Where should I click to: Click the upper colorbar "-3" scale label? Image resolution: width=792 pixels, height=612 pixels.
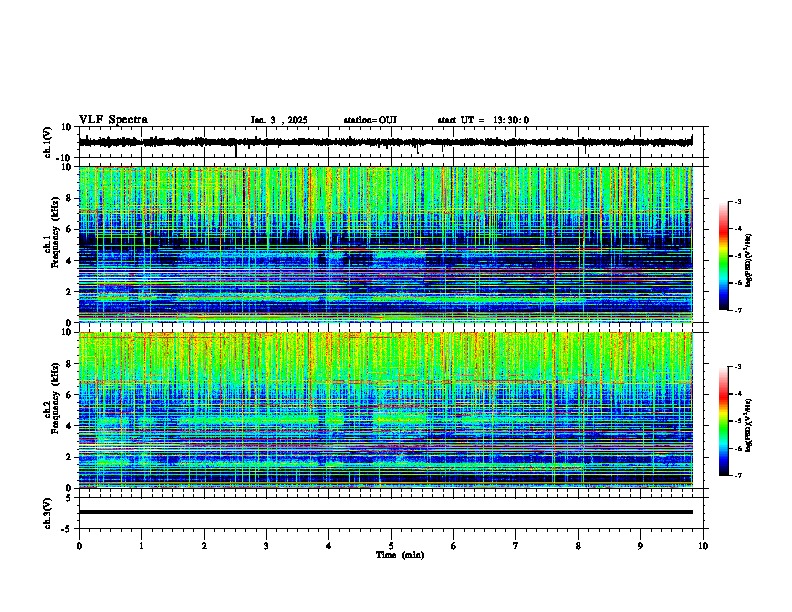coord(737,201)
